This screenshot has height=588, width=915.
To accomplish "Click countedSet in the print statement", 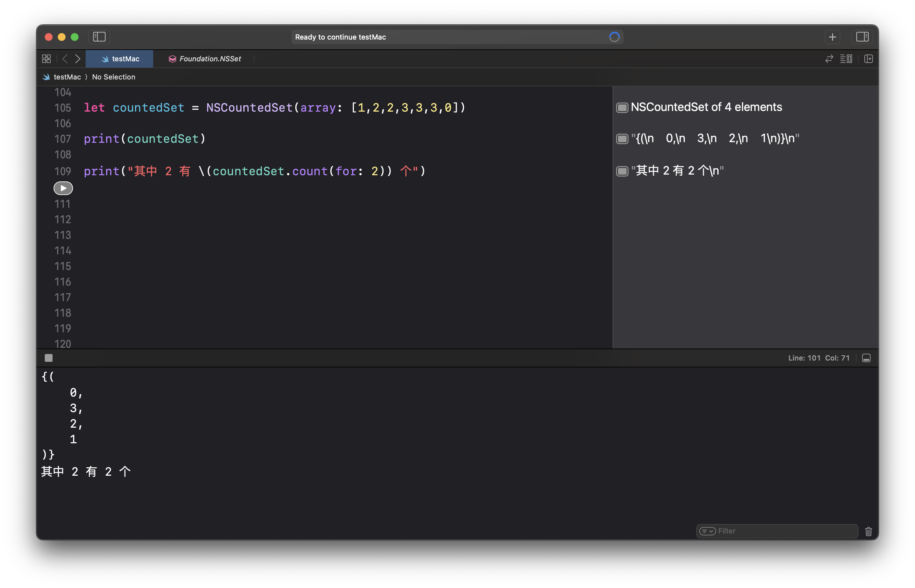I will 163,139.
